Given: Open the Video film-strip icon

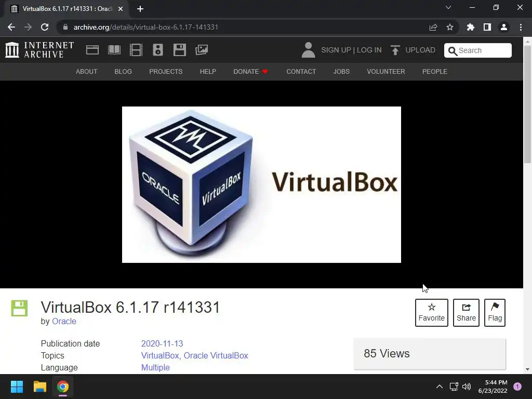Looking at the screenshot, I should tap(136, 50).
